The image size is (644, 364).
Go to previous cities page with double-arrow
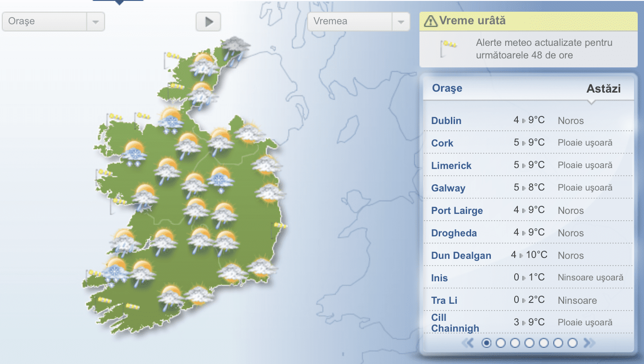pyautogui.click(x=468, y=343)
